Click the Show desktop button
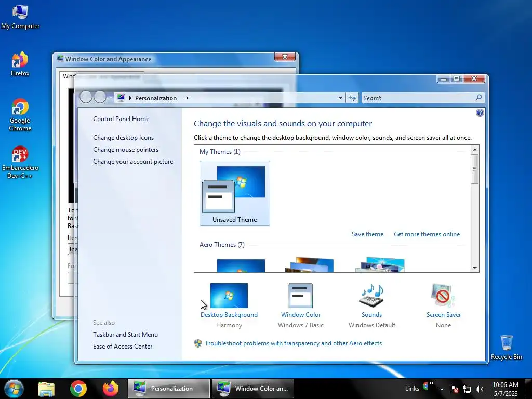532x399 pixels. coord(528,389)
